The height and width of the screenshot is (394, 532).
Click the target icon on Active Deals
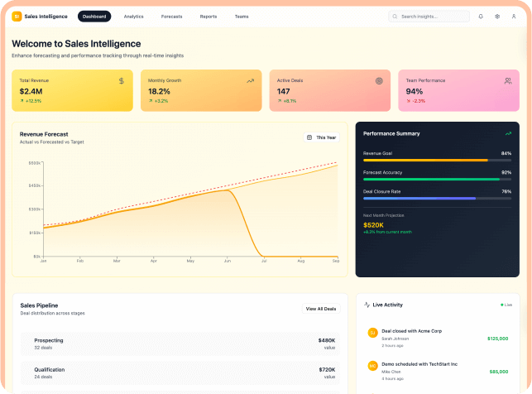click(379, 81)
